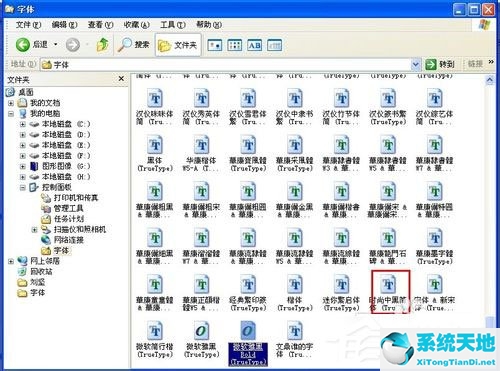Click the 链接 links toolbar label

pos(475,64)
